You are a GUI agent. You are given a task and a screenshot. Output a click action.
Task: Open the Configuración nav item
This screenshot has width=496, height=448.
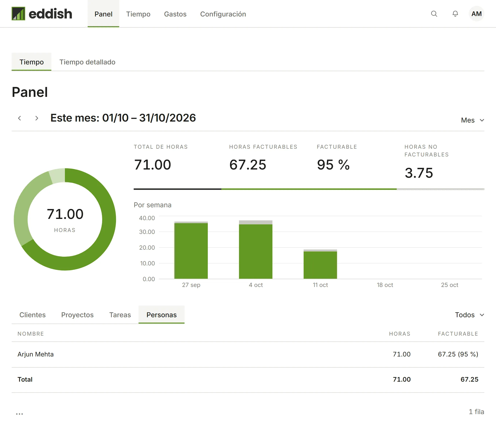(223, 14)
